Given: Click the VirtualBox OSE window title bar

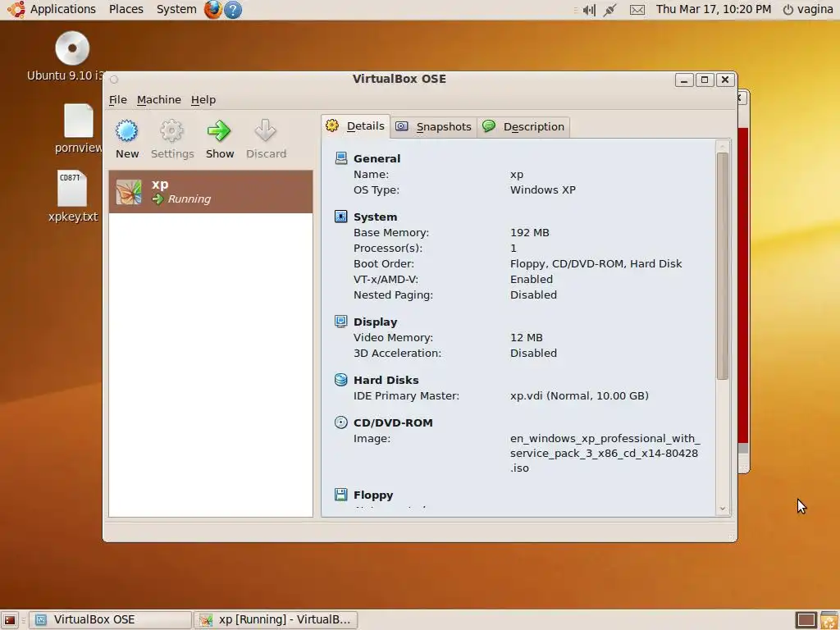Looking at the screenshot, I should click(399, 80).
